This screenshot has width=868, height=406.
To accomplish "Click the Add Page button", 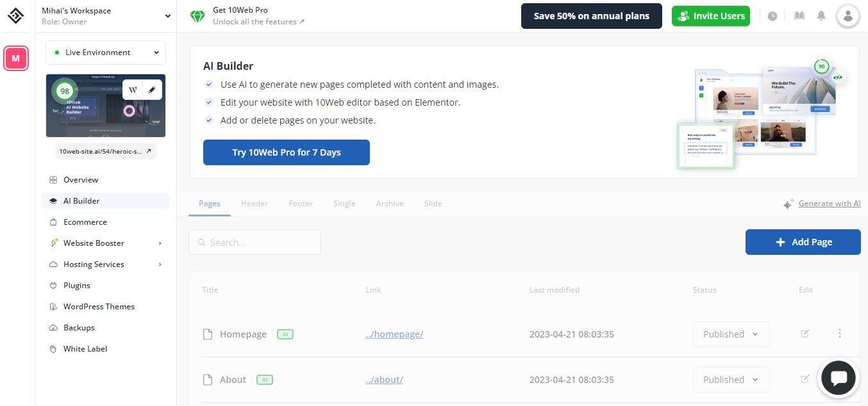I will click(803, 242).
